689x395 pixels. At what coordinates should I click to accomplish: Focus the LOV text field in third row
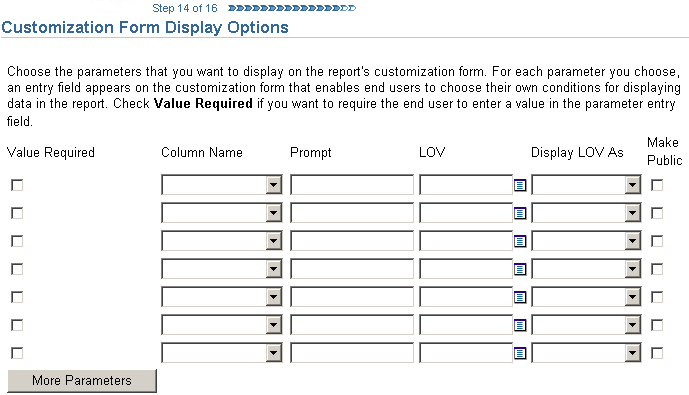[x=466, y=241]
